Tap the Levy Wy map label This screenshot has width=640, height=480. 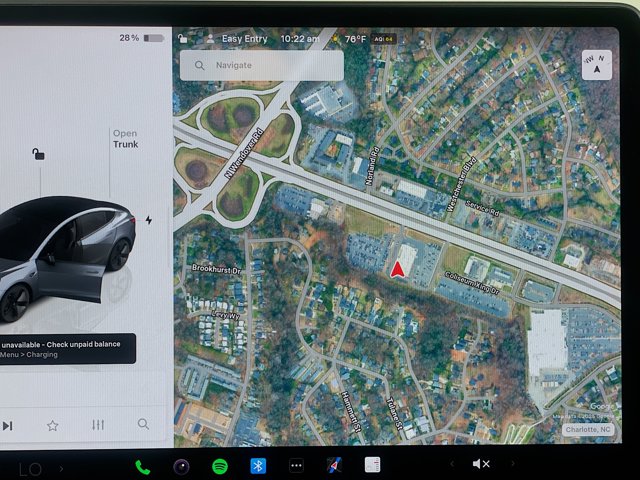pyautogui.click(x=226, y=314)
